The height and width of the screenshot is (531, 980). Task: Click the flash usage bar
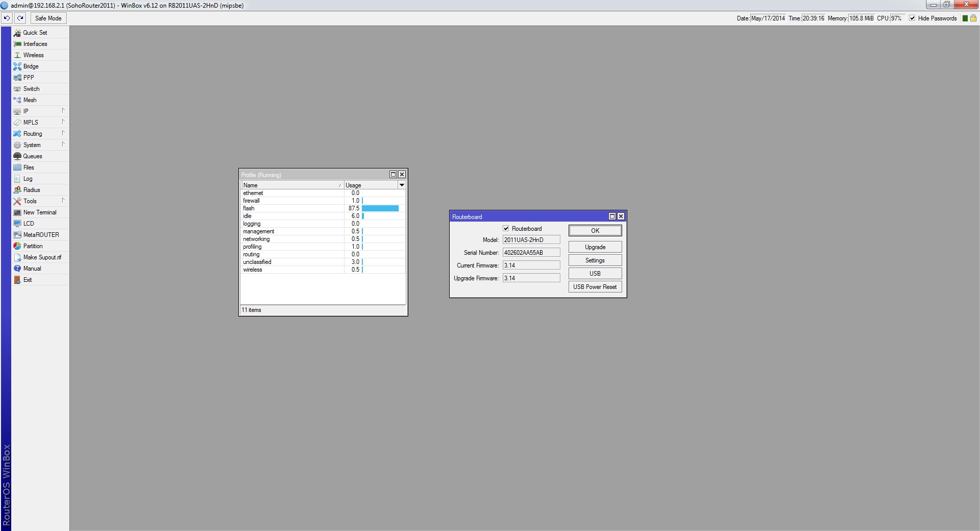click(380, 208)
